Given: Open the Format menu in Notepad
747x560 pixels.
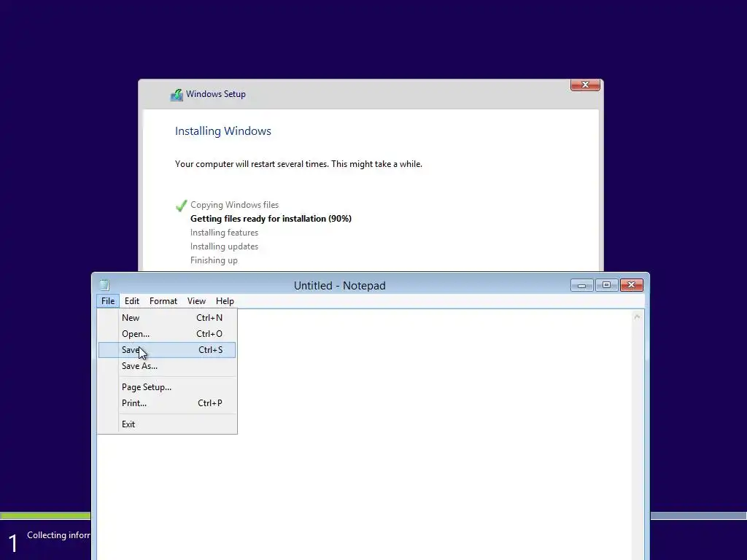Looking at the screenshot, I should click(x=163, y=301).
